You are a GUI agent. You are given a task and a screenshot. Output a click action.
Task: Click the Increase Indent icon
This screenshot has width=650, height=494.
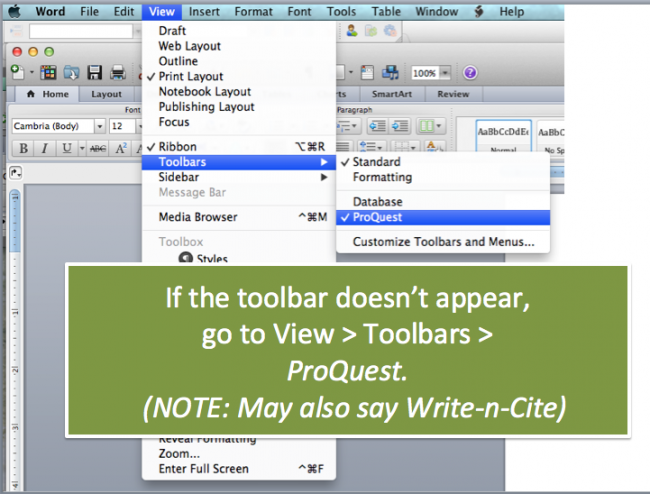pyautogui.click(x=400, y=126)
